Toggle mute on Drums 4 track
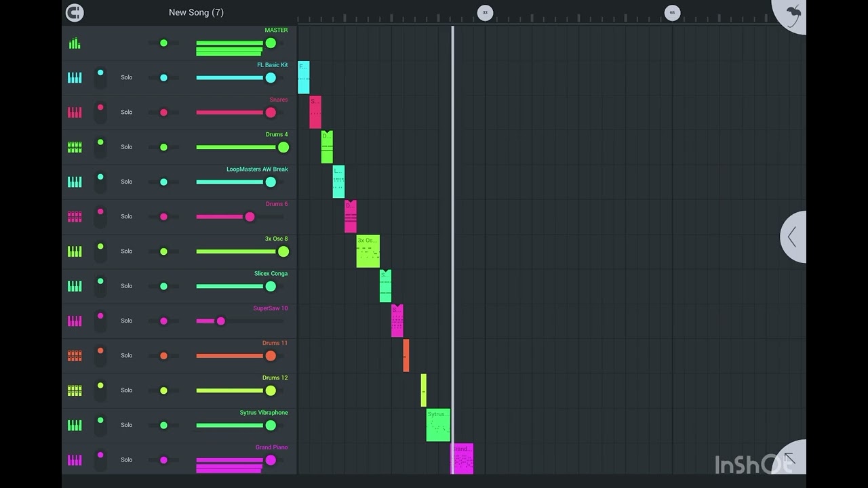This screenshot has width=868, height=488. tap(100, 146)
